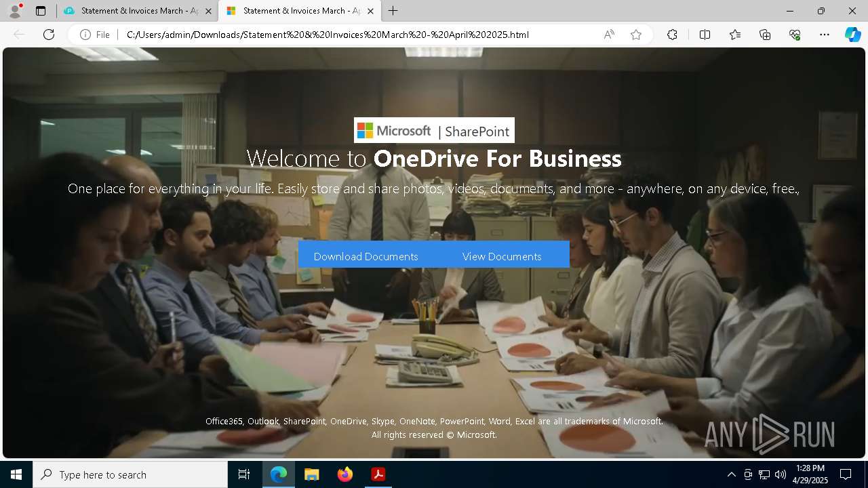Open Settings and more menu

coord(825,35)
